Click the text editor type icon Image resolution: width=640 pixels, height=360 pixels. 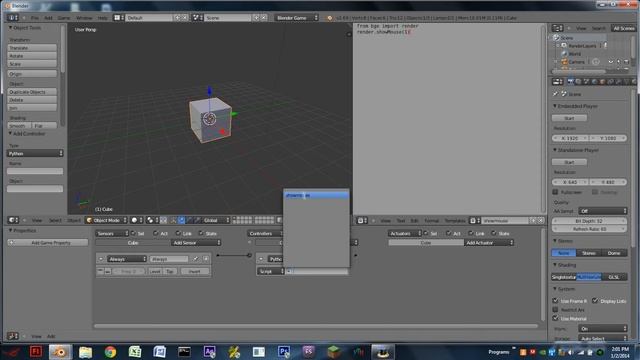coord(362,221)
